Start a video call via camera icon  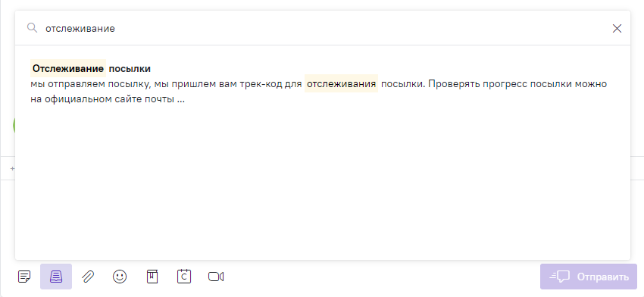(216, 277)
